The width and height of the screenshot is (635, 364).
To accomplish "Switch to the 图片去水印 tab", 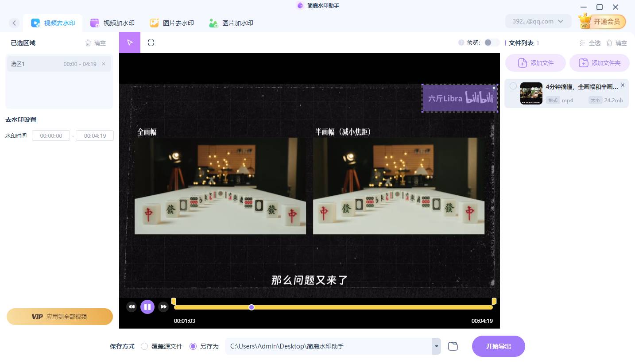I will [172, 23].
